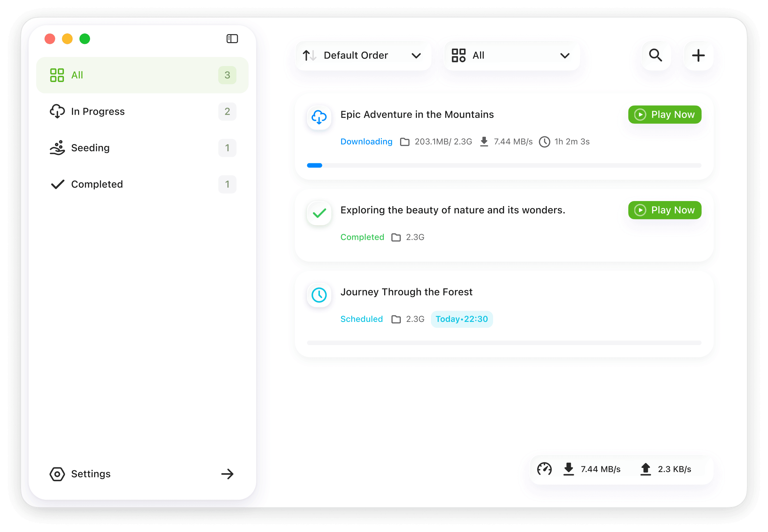
Task: Show the Seeding list
Action: 142,148
